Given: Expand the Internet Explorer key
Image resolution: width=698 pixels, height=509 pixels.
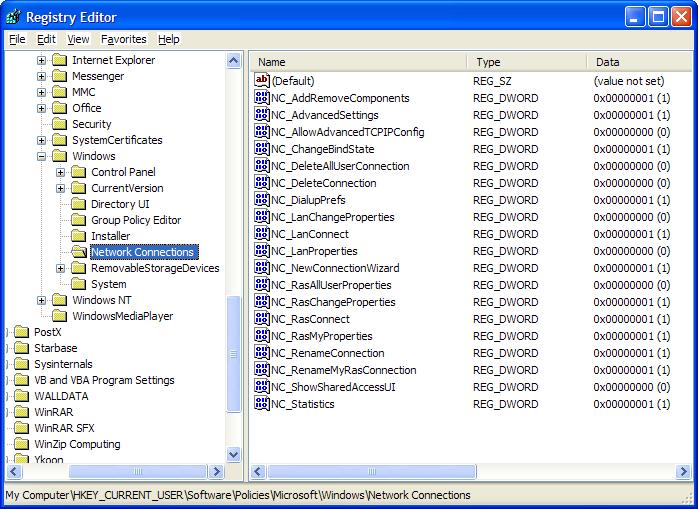Looking at the screenshot, I should (41, 60).
